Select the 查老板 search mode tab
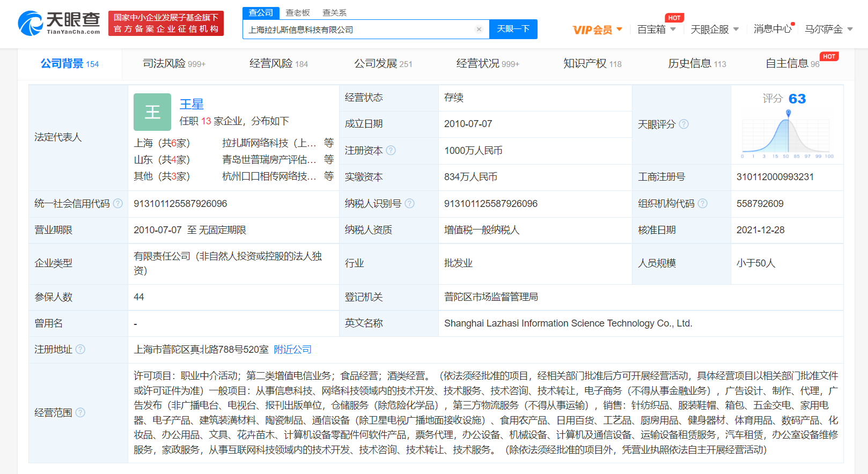868x474 pixels. coord(298,12)
